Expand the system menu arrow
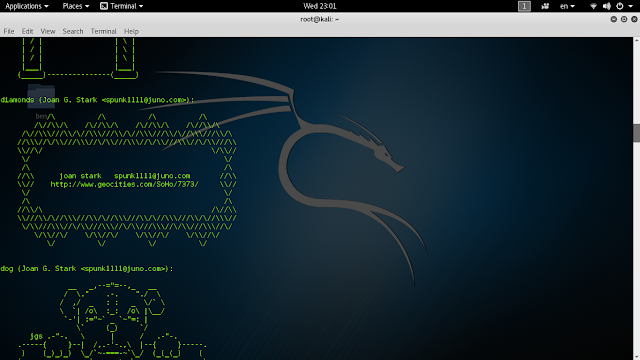 point(631,6)
